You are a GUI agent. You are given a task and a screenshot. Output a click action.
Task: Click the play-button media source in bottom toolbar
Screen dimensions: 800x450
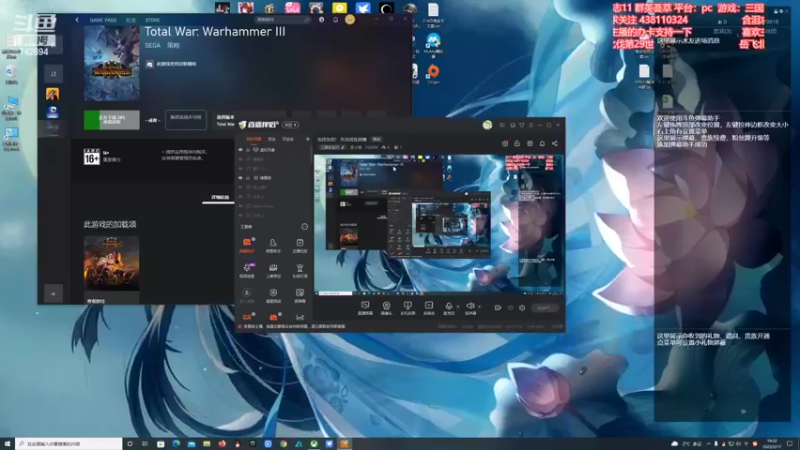point(429,308)
